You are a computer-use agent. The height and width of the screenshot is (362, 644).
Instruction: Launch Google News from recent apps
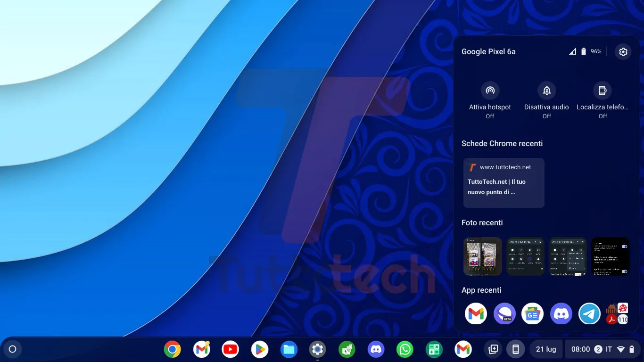(x=533, y=314)
